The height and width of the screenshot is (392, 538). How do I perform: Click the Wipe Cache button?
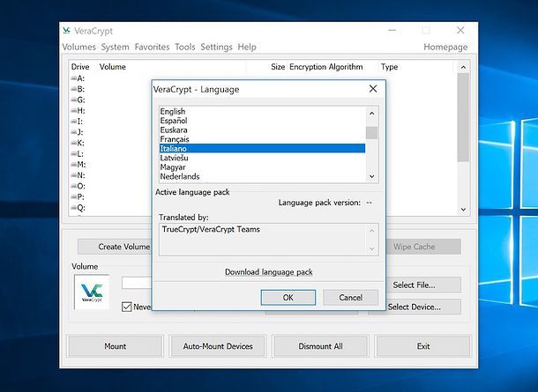pos(423,247)
